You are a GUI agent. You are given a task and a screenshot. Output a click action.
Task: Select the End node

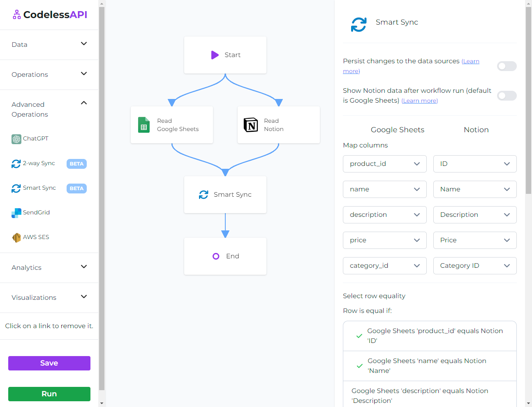tap(225, 256)
